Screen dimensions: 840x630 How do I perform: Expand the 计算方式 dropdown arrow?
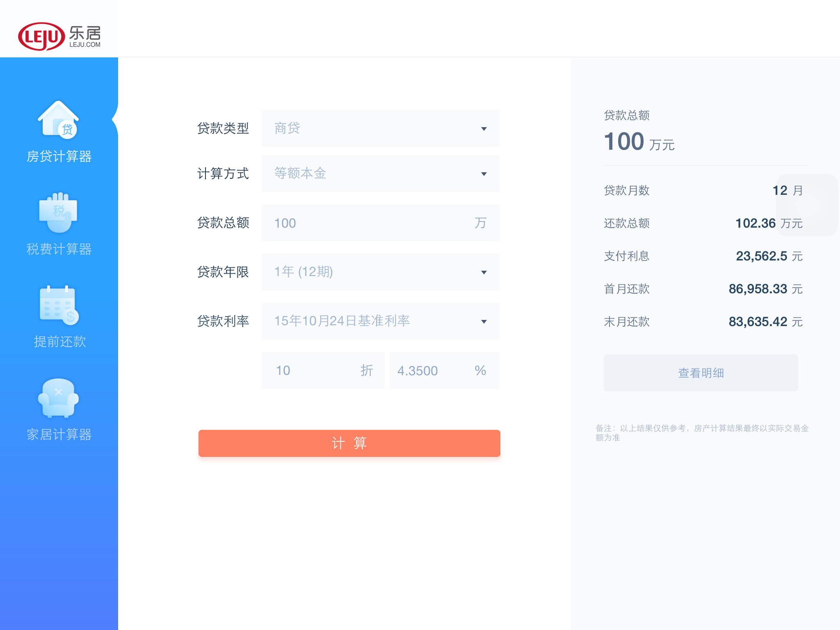pyautogui.click(x=484, y=174)
